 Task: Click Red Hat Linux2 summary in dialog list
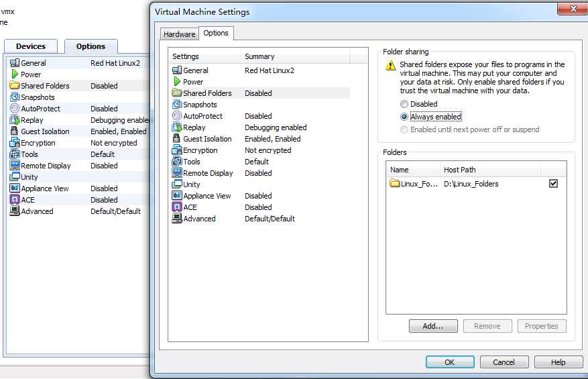[x=270, y=70]
